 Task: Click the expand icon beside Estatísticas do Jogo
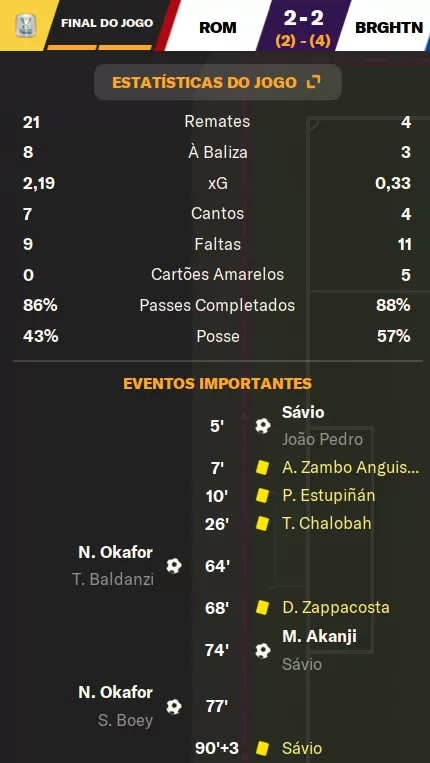(x=314, y=82)
